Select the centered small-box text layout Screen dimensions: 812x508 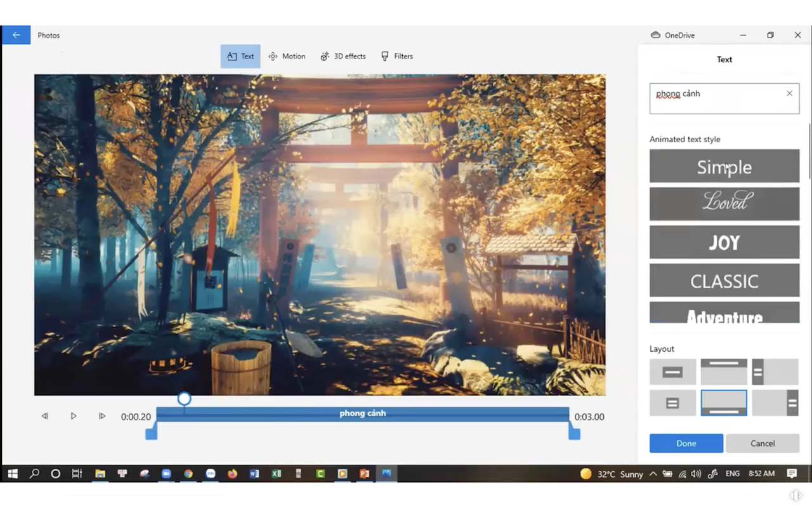[x=672, y=403]
